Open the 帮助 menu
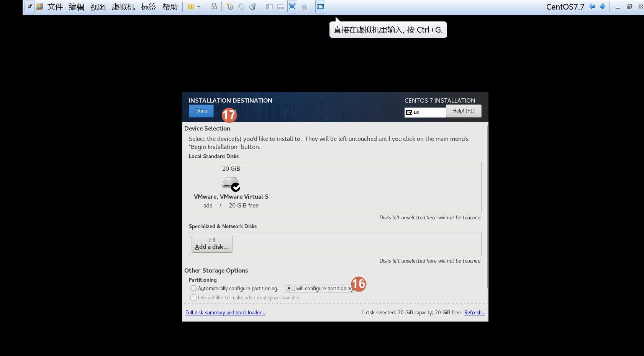This screenshot has width=644, height=356. click(x=170, y=7)
